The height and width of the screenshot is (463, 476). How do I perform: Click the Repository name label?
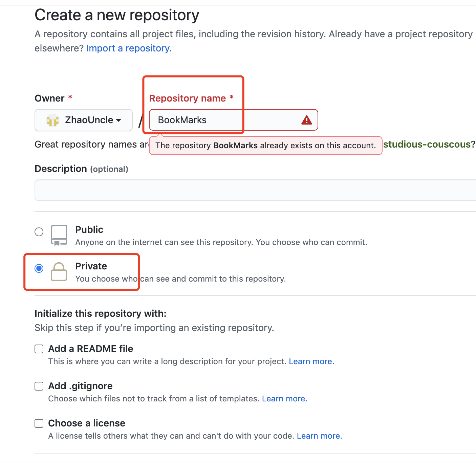[x=188, y=98]
